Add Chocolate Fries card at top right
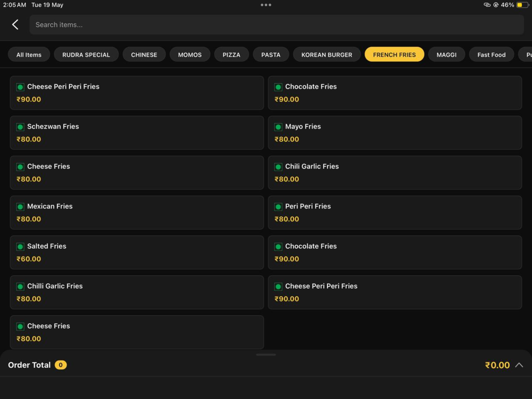Viewport: 532px width, 399px height. click(x=395, y=93)
